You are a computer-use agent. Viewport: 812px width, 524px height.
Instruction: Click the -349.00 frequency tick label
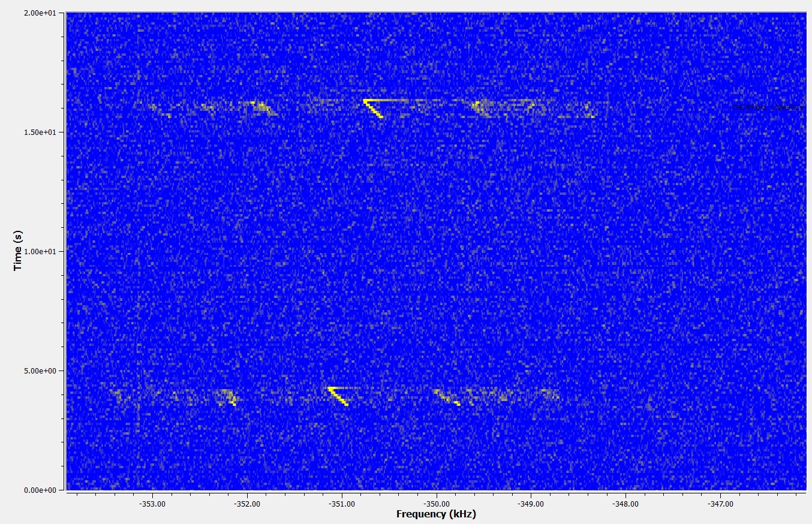[531, 504]
